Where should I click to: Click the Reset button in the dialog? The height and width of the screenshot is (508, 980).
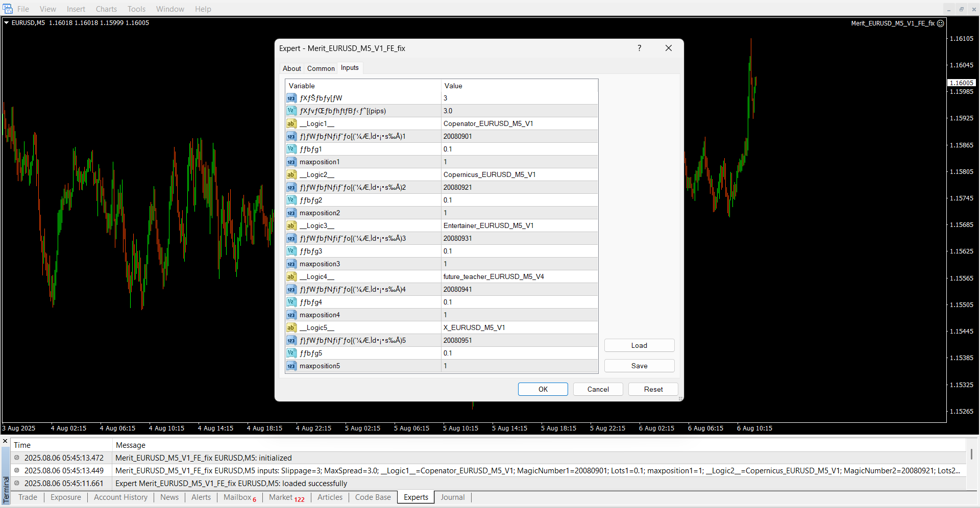653,389
